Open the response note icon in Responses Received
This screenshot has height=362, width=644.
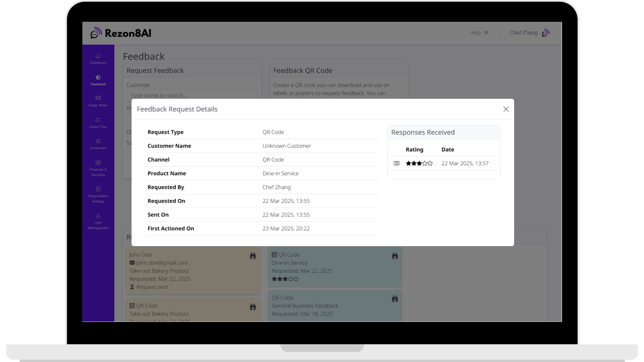coord(396,163)
